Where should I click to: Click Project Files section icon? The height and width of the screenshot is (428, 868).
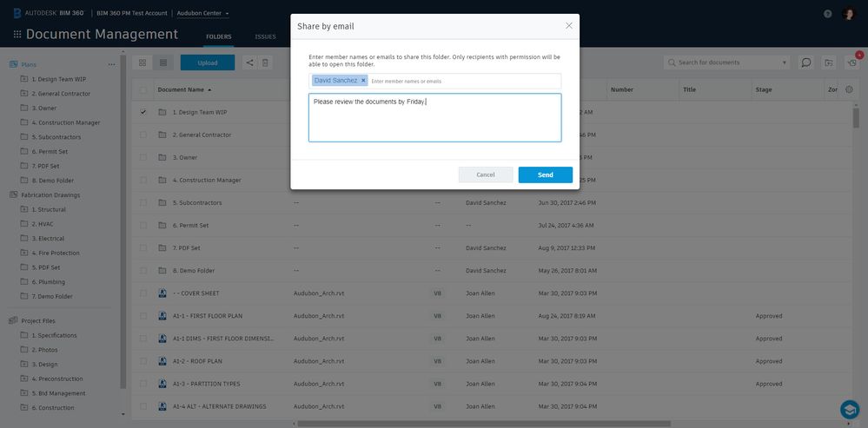point(13,320)
